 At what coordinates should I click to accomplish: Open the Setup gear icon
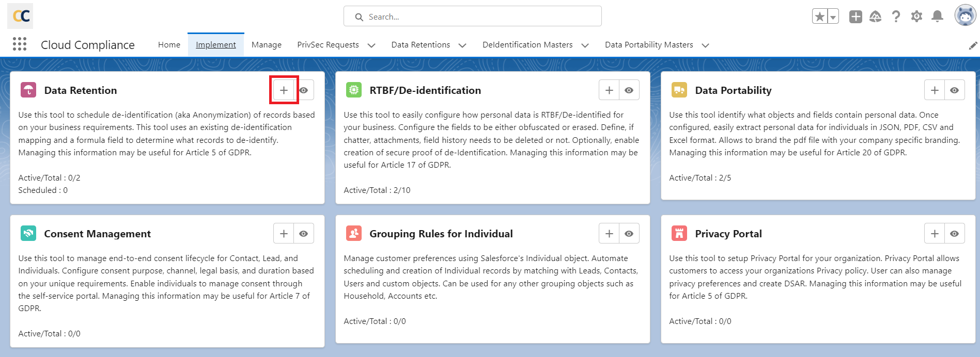click(916, 17)
